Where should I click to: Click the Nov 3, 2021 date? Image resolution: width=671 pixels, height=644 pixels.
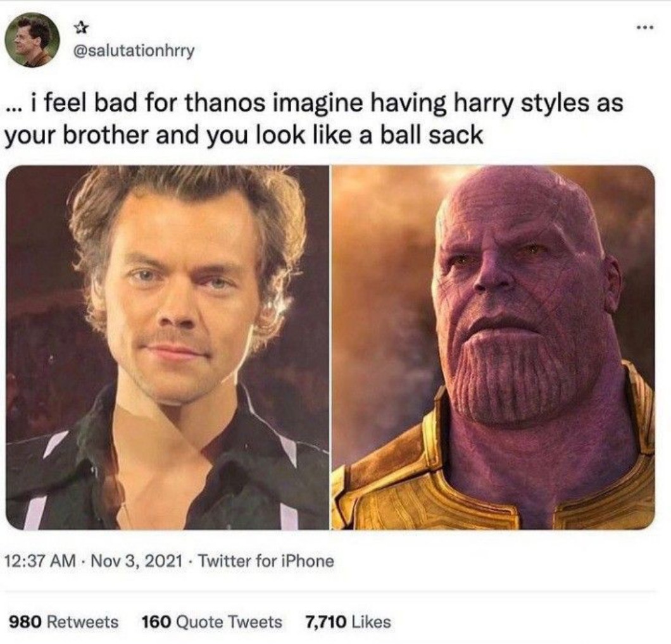(x=134, y=561)
